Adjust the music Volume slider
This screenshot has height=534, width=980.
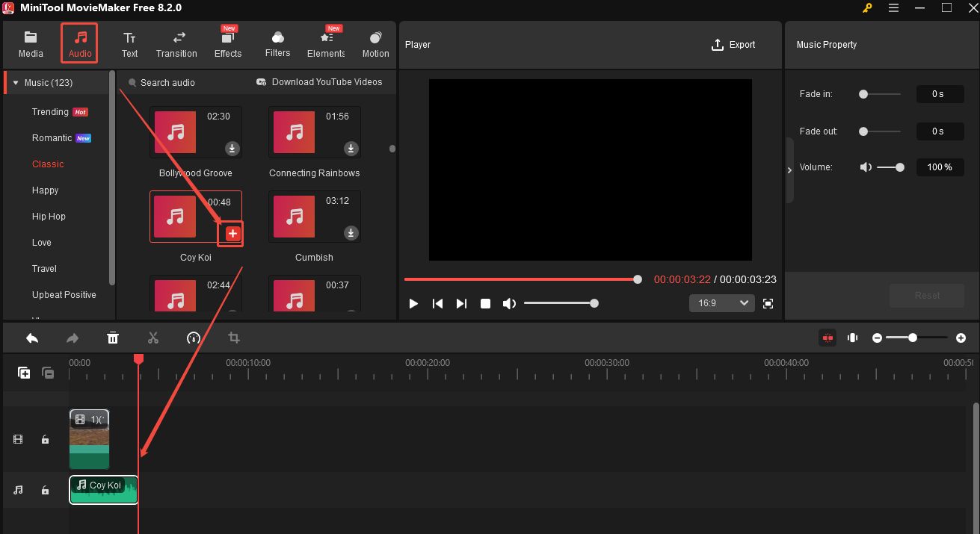pos(890,167)
